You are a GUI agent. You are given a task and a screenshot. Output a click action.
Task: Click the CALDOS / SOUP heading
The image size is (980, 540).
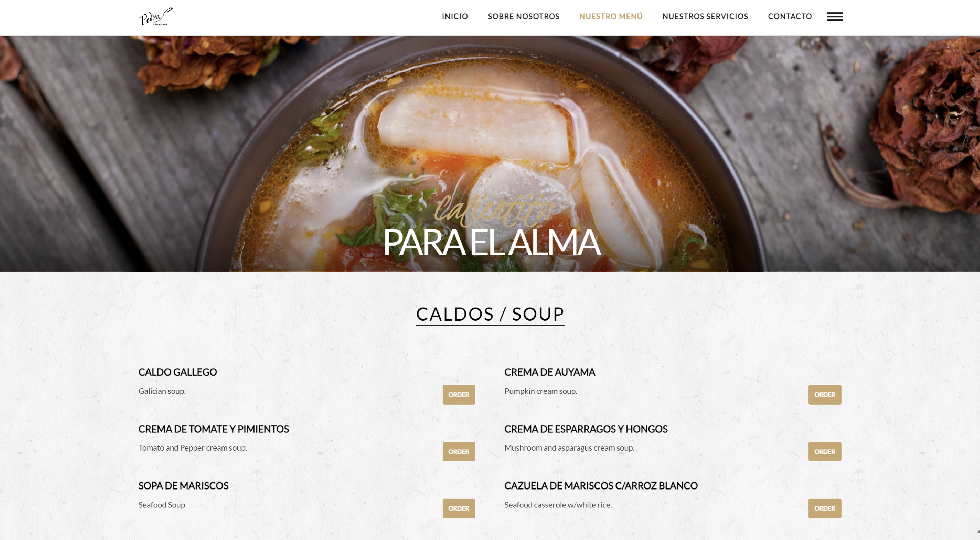click(x=490, y=314)
